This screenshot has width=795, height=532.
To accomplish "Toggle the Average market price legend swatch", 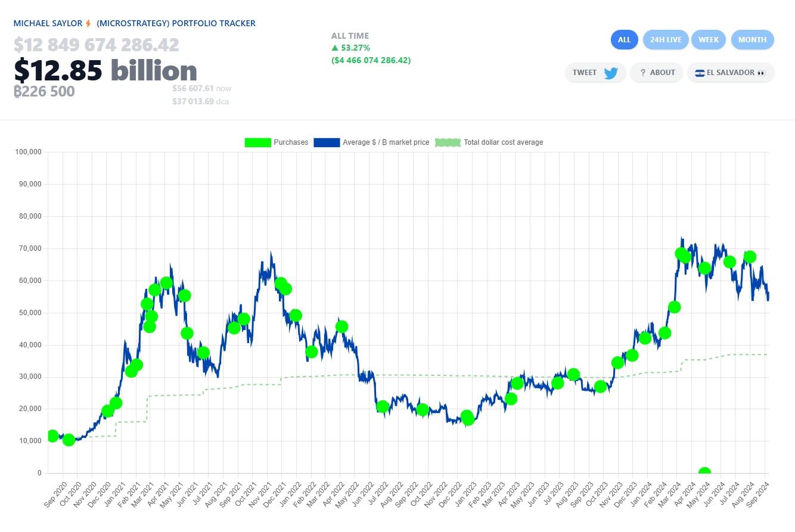I will [x=327, y=142].
